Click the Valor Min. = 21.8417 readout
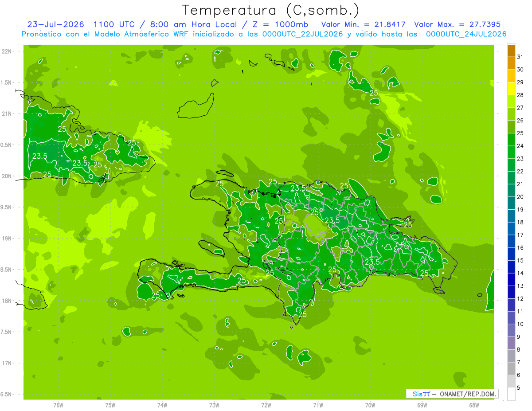This screenshot has height=411, width=532. 364,24
